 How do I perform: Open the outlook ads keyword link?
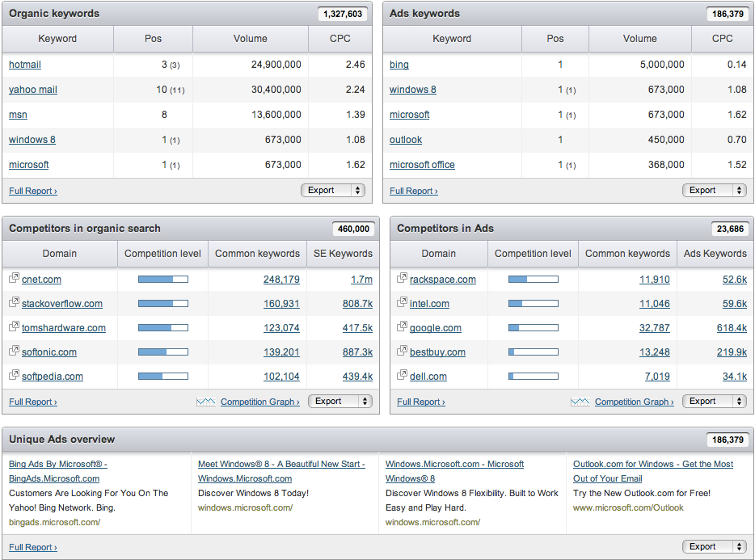tap(406, 140)
